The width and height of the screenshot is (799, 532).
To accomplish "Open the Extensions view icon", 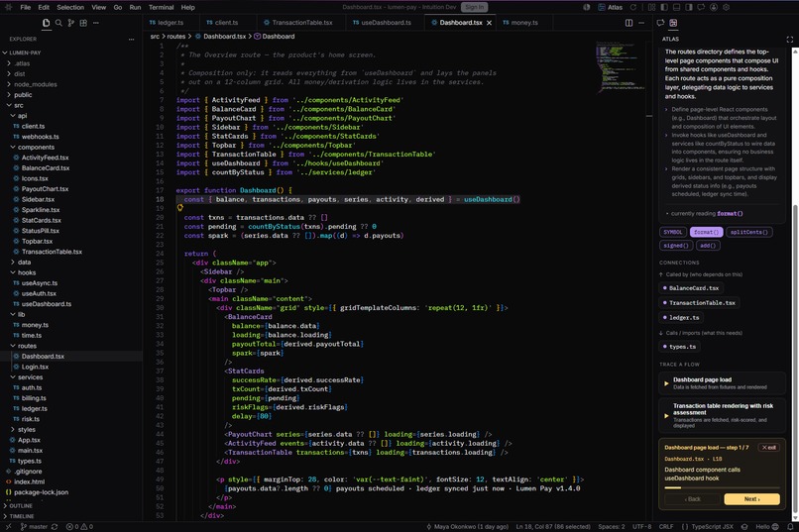I will pyautogui.click(x=83, y=23).
